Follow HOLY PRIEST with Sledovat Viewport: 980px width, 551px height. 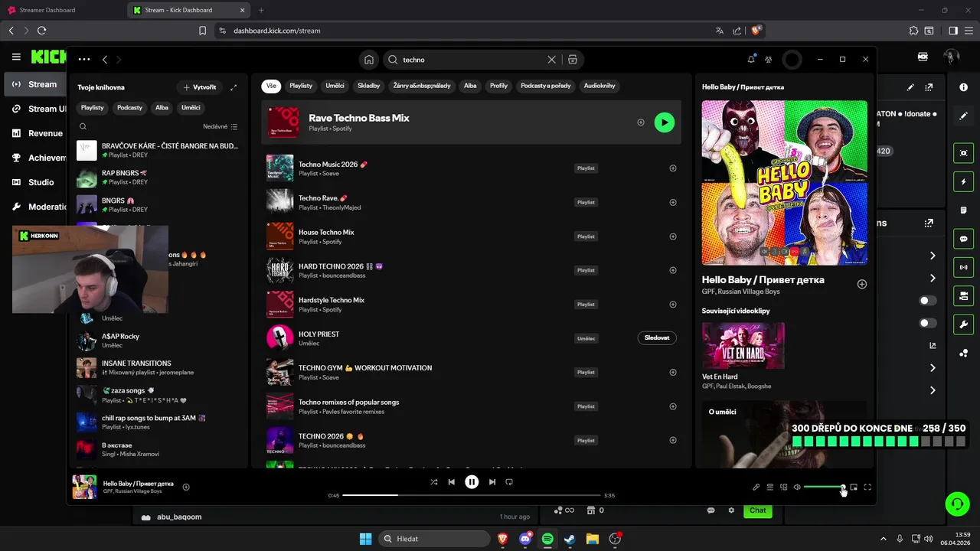click(x=657, y=338)
